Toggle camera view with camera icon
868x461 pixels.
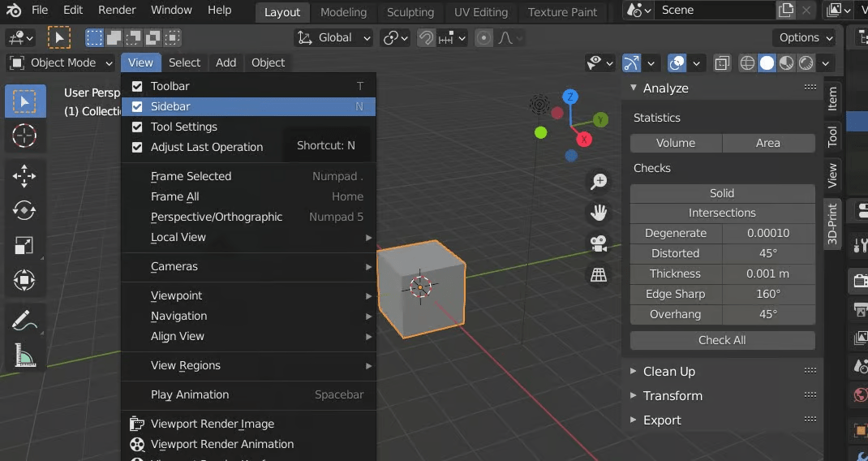pyautogui.click(x=599, y=243)
